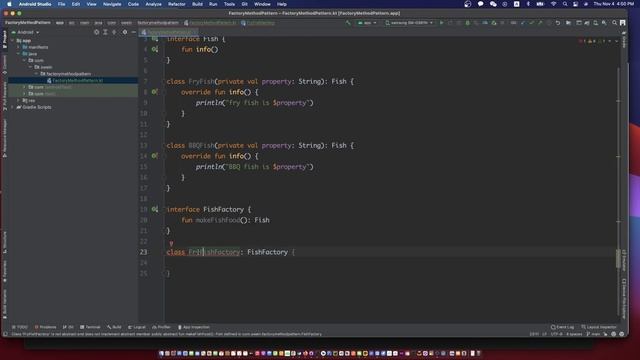Click the Spotlight search icon in menu bar
Image resolution: width=640 pixels, height=360 pixels.
[564, 4]
